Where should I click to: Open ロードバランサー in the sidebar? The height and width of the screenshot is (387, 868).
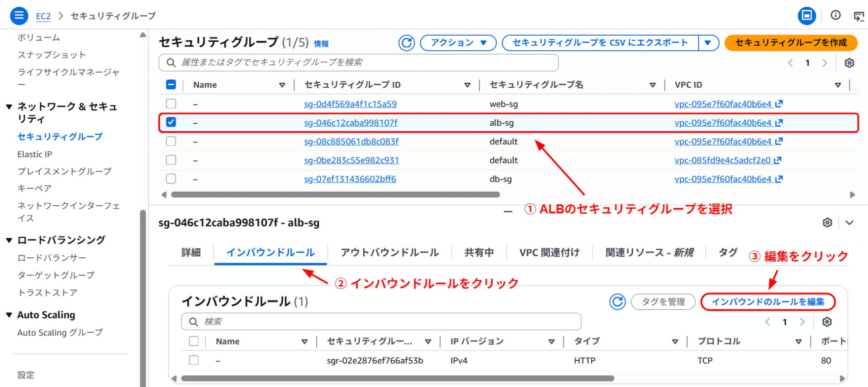point(52,258)
